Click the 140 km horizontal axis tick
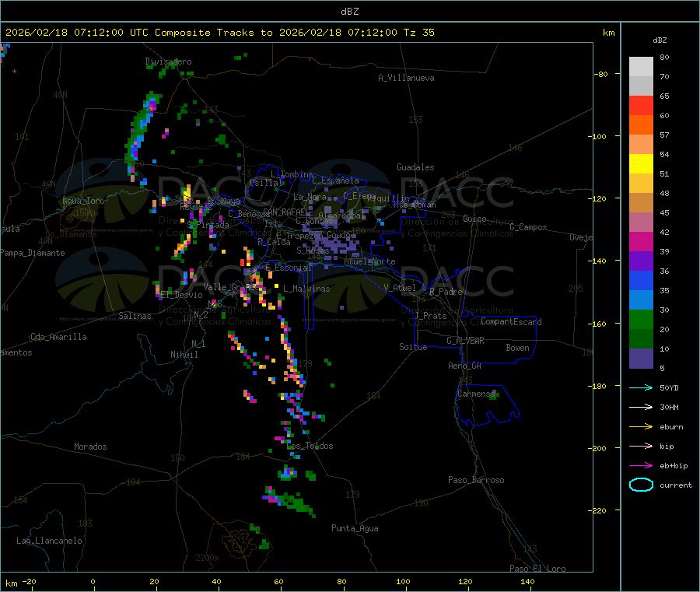700x592 pixels. 527,581
